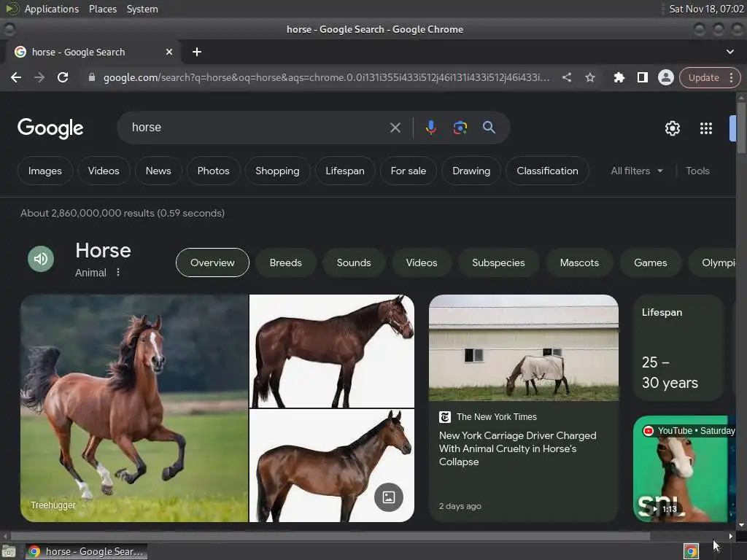Image resolution: width=747 pixels, height=560 pixels.
Task: Open the Lifespan 25 – 30 years card
Action: coord(678,348)
